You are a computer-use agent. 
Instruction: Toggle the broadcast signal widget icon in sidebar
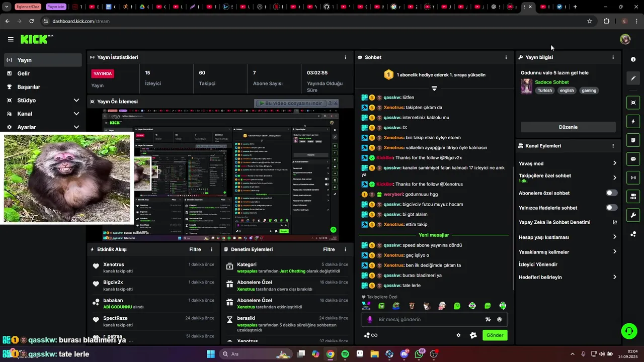(x=633, y=177)
